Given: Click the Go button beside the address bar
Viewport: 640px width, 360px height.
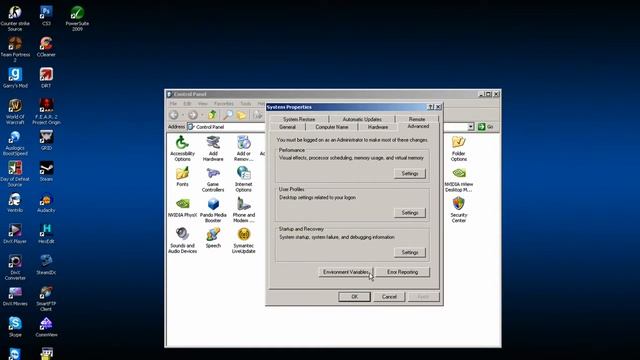Looking at the screenshot, I should [486, 127].
